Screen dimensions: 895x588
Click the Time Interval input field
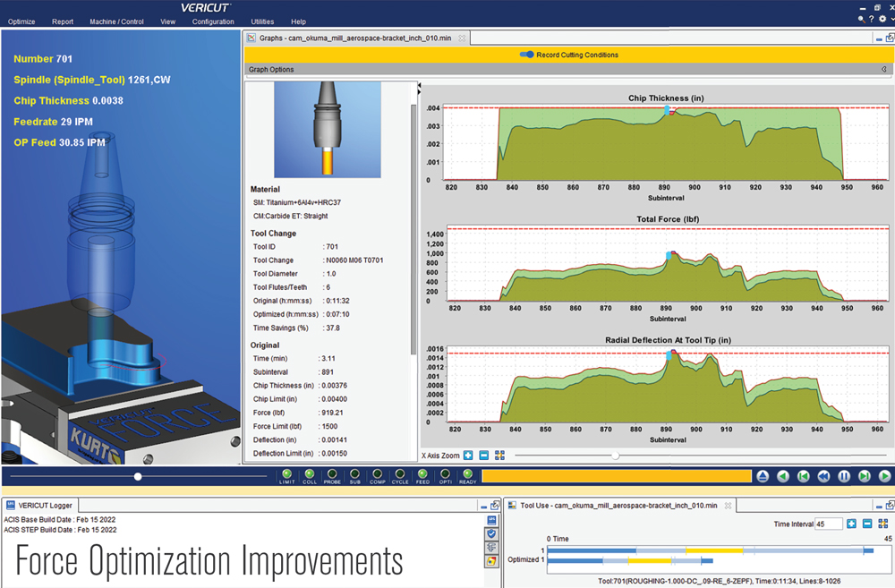click(x=828, y=524)
